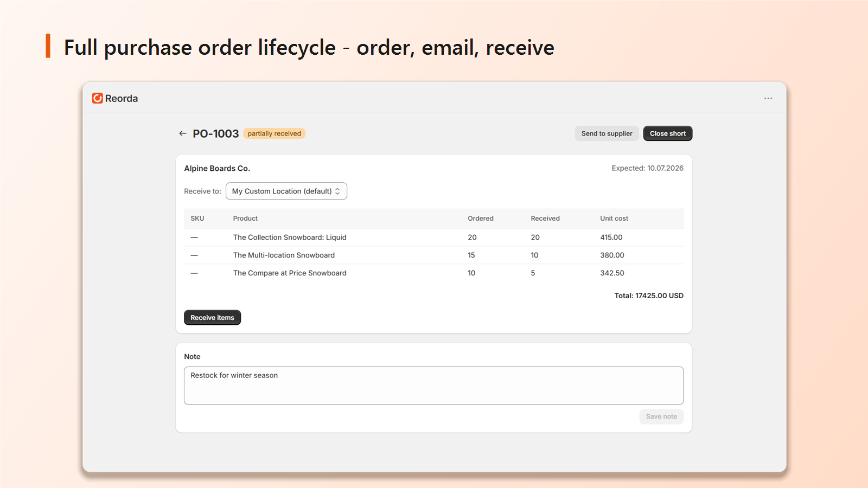The image size is (868, 488).
Task: Click the Close short button
Action: tap(668, 133)
